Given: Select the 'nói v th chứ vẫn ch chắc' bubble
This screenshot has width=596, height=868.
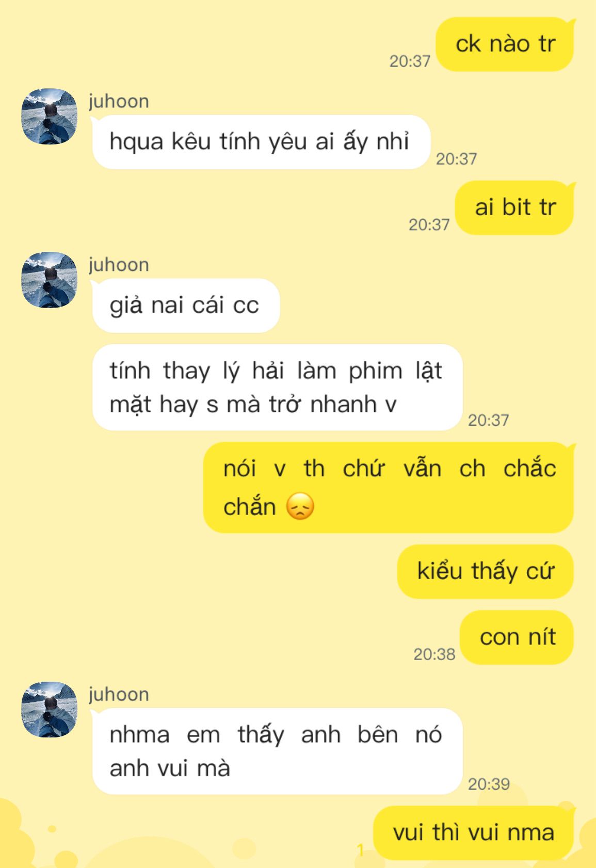Looking at the screenshot, I should (x=389, y=487).
